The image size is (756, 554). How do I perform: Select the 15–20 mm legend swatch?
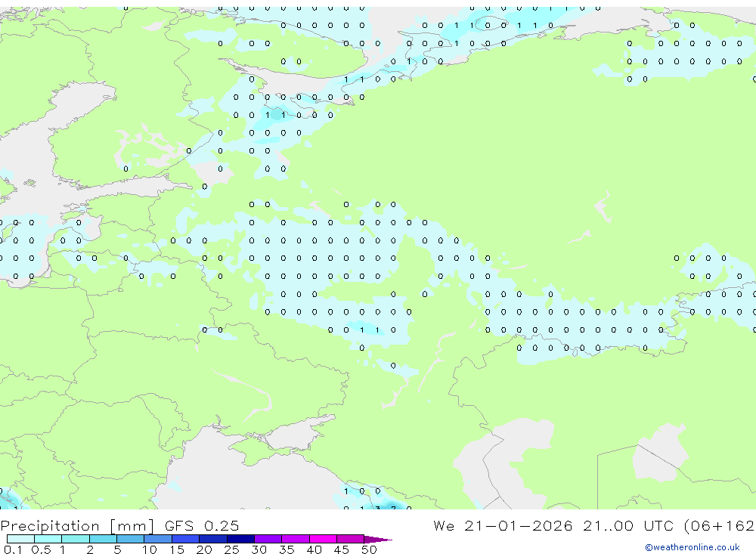tap(186, 539)
